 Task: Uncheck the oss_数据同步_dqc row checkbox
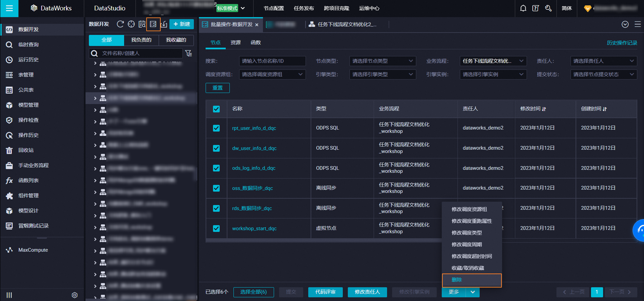coord(216,188)
